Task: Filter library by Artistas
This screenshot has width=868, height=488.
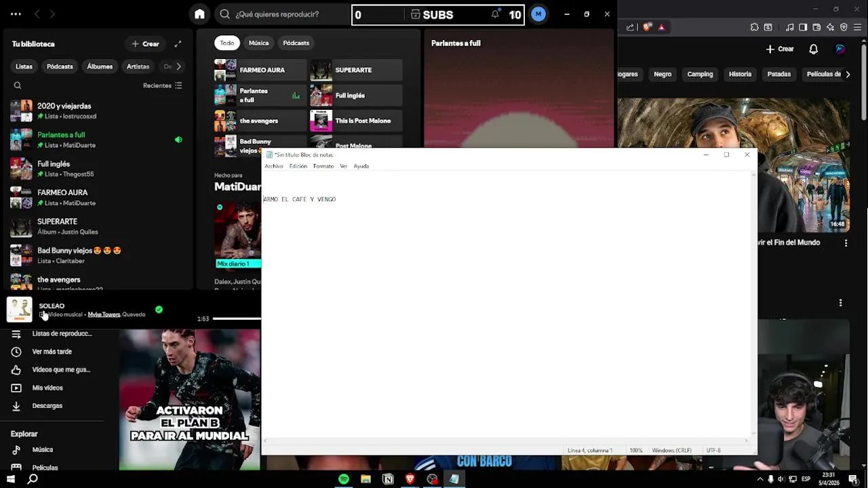Action: coord(138,66)
